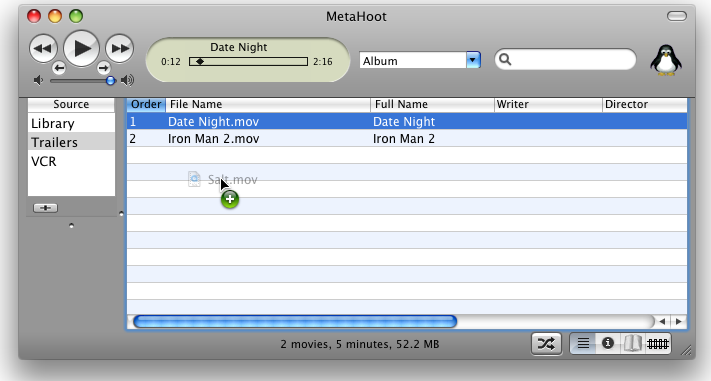Sort by the Director column header
The height and width of the screenshot is (381, 711).
pyautogui.click(x=645, y=104)
